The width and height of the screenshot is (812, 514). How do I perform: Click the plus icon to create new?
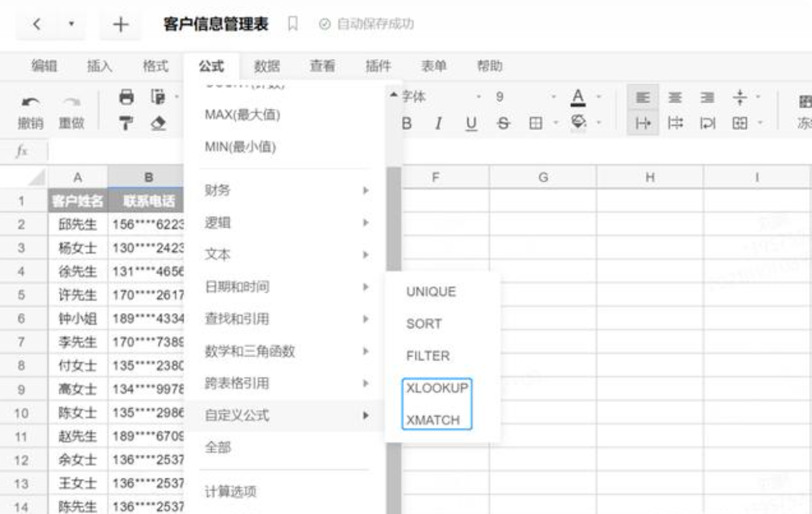click(120, 25)
